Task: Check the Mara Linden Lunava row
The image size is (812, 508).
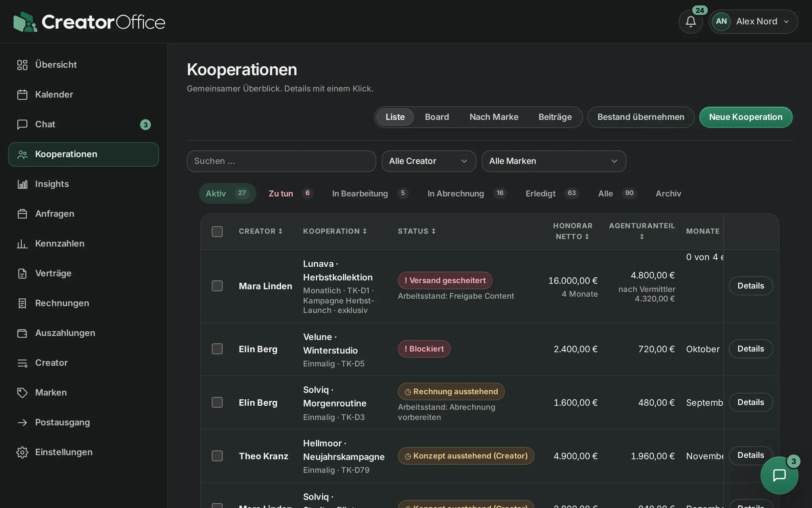Action: pos(217,286)
